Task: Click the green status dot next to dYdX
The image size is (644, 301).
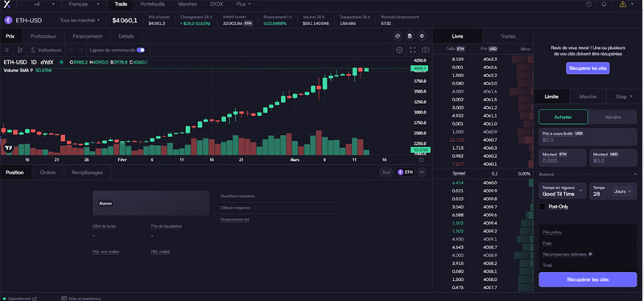Action: pos(61,62)
